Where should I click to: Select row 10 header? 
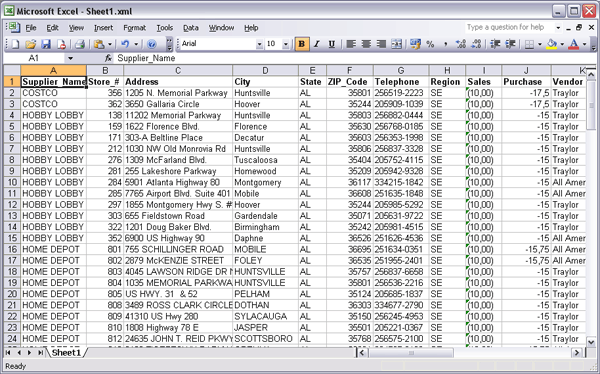pyautogui.click(x=12, y=182)
